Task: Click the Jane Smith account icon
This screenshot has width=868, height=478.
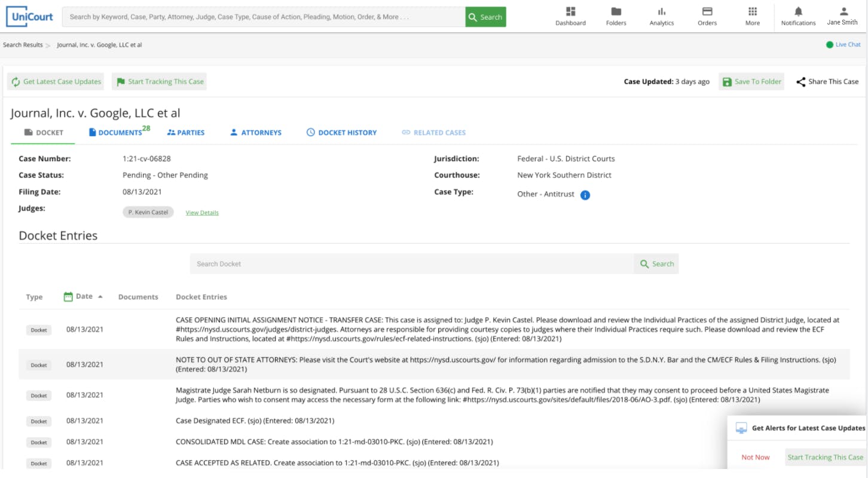Action: [x=843, y=11]
